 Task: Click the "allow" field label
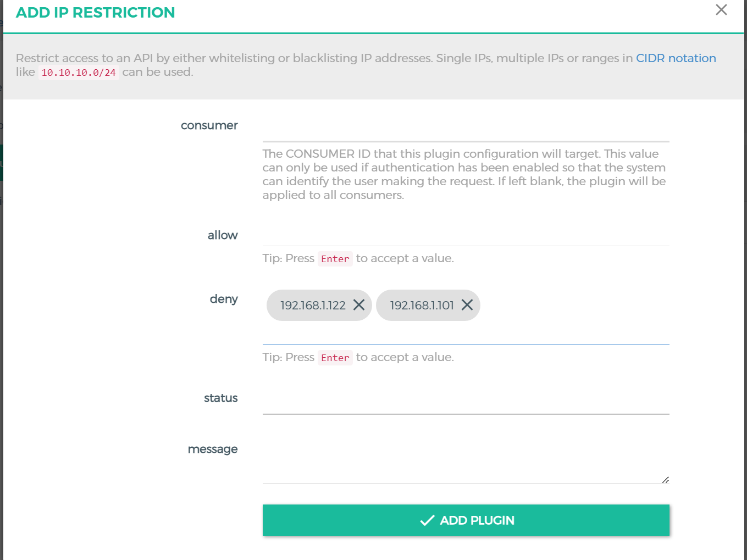click(x=223, y=235)
